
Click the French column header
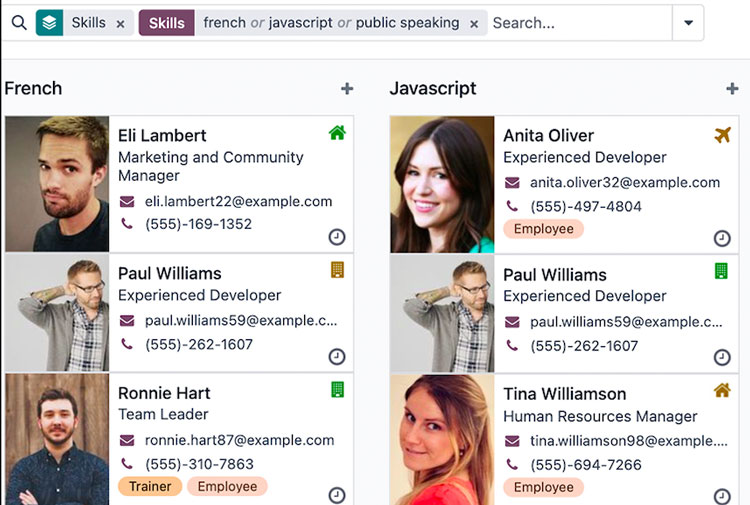click(33, 89)
